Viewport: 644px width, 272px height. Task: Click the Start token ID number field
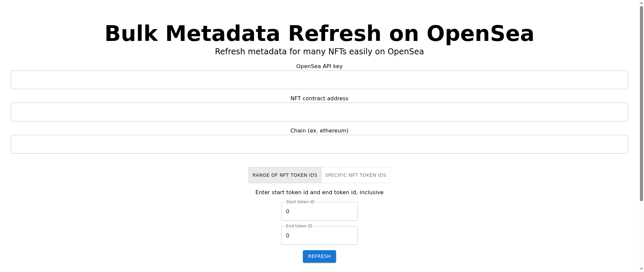click(x=319, y=212)
